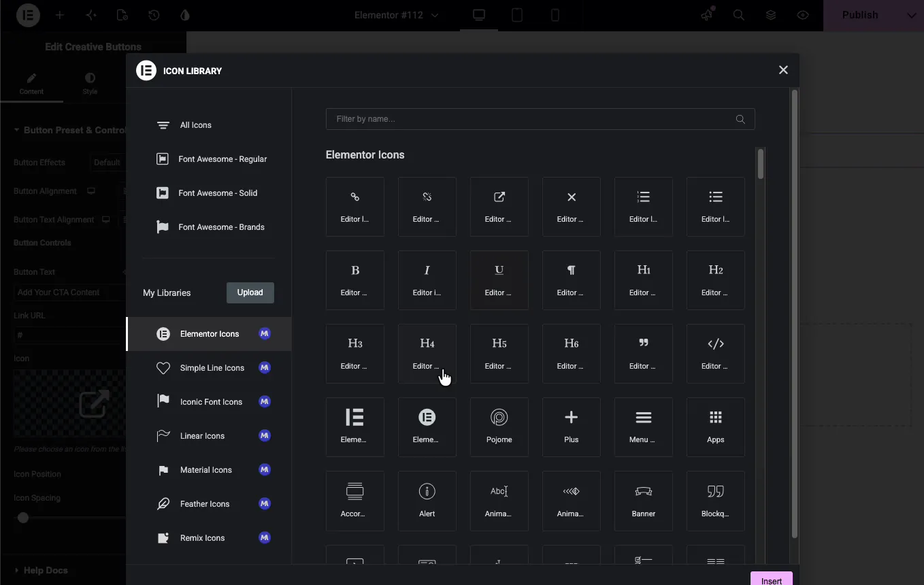Switch to tablet responsive view
Screen dimensions: 924x585
pyautogui.click(x=517, y=15)
